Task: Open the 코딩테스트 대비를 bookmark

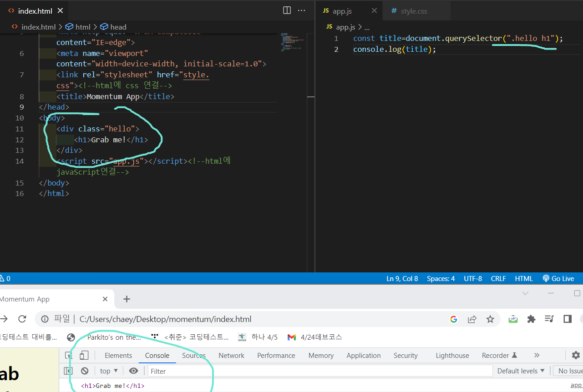Action: tap(28, 337)
